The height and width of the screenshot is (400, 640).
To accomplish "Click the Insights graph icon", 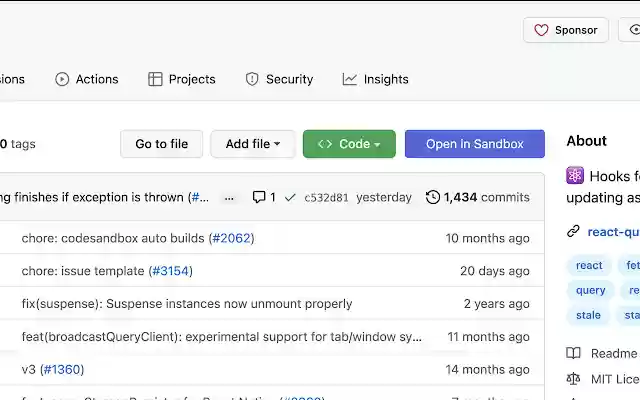I will [x=349, y=79].
